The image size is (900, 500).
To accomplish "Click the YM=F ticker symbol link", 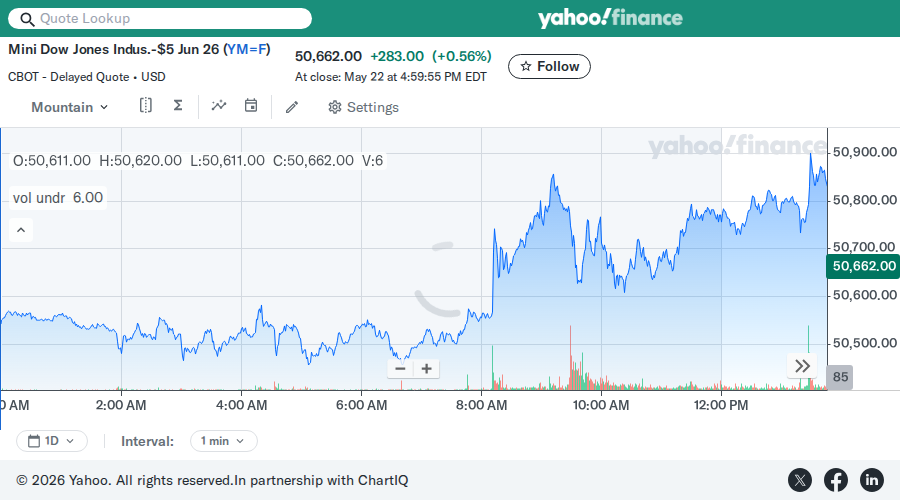I will (x=246, y=49).
